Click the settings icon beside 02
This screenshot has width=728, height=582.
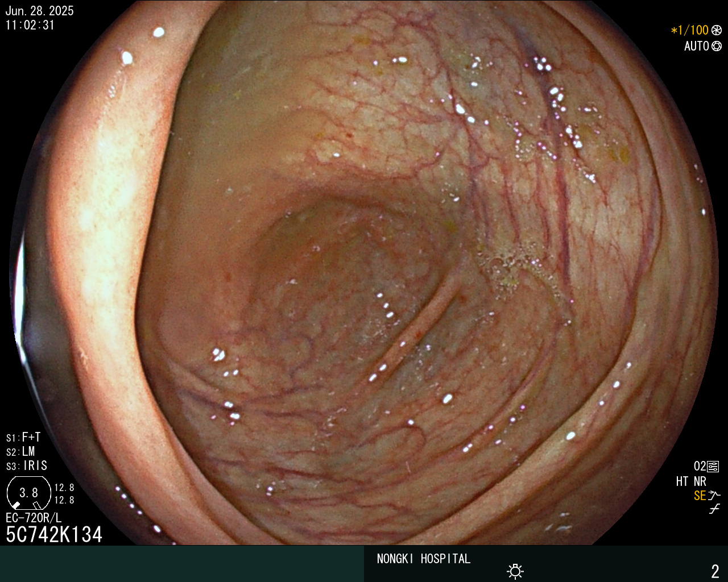coord(713,467)
